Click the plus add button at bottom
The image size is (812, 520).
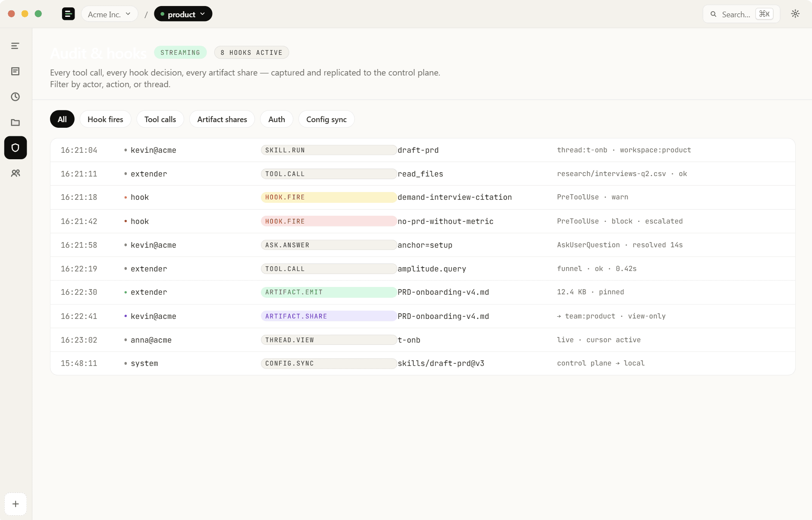tap(16, 504)
